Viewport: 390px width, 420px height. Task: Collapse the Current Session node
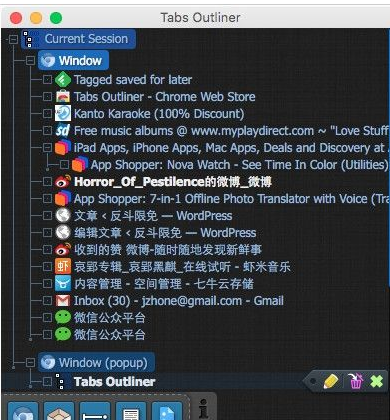tap(13, 39)
